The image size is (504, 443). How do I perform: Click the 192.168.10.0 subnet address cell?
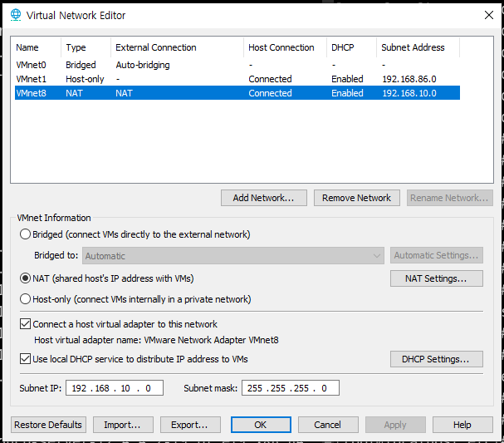[x=409, y=93]
